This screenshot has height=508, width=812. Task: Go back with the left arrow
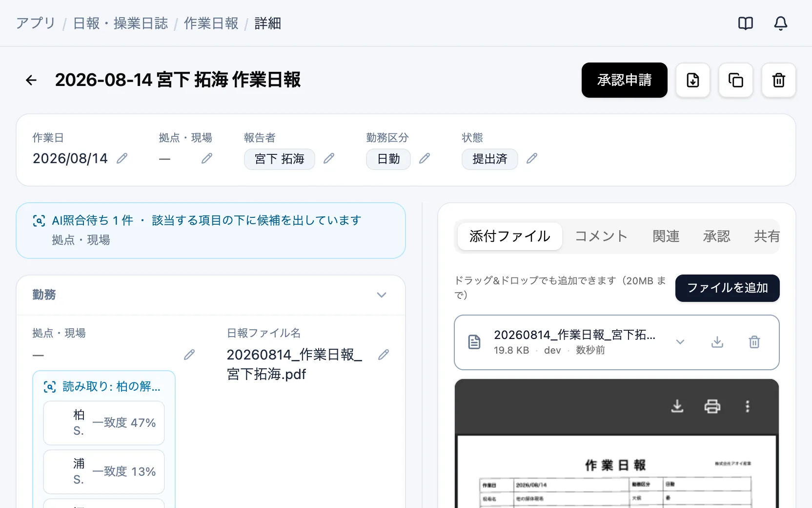(31, 80)
